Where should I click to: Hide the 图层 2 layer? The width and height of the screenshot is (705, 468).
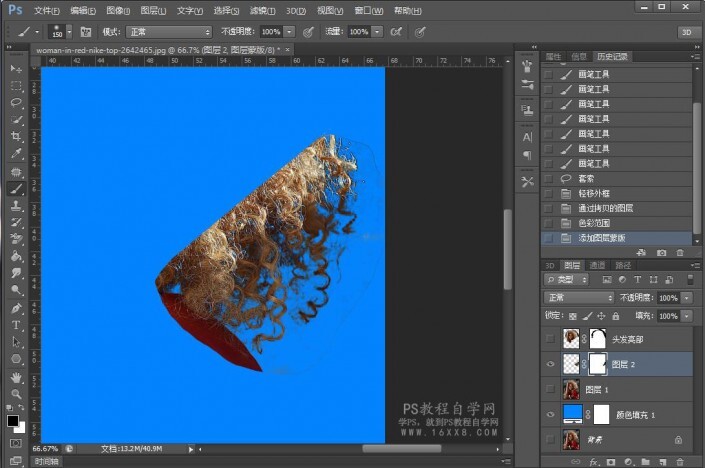[549, 364]
